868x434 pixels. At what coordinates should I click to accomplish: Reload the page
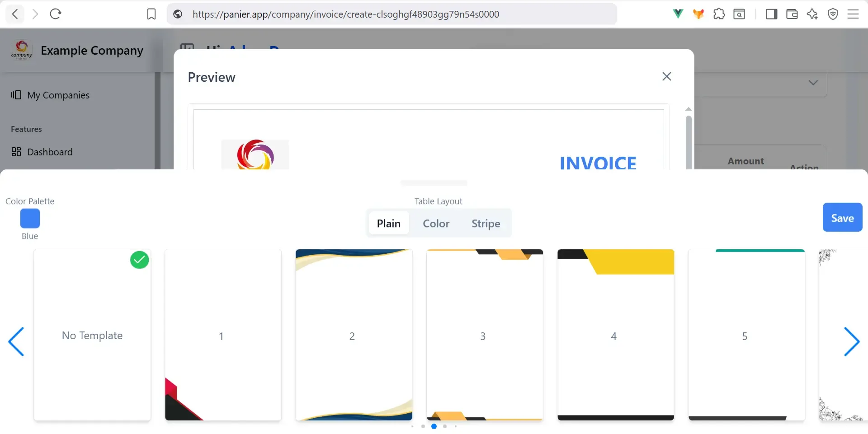(x=56, y=14)
